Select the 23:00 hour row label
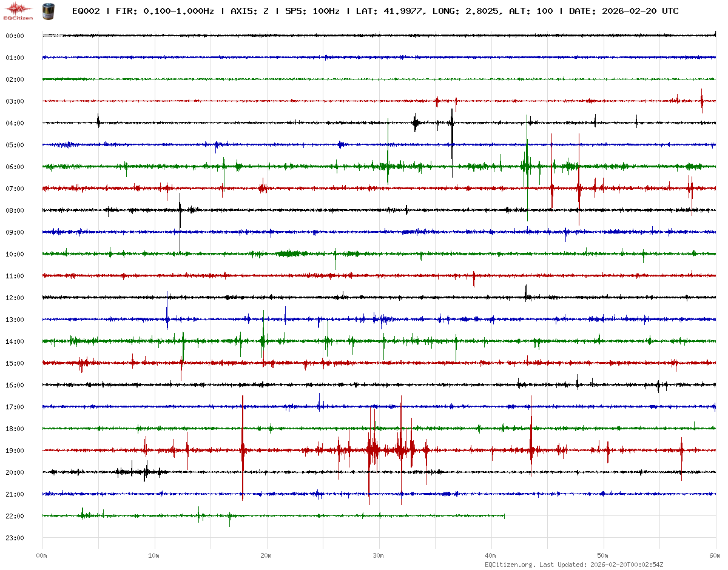 pos(15,538)
